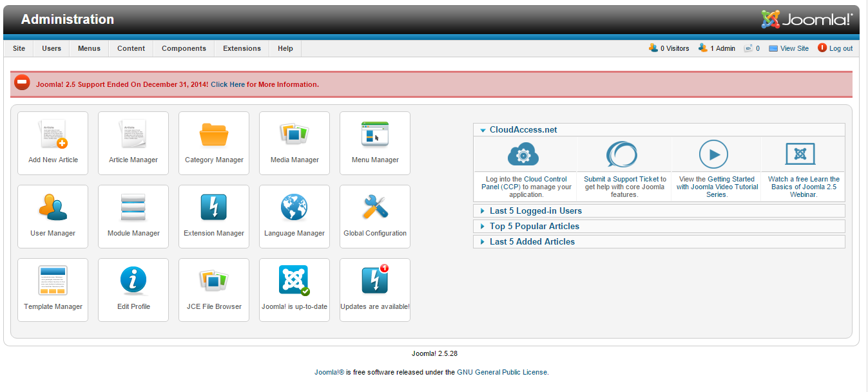Screen dimensions: 868x392
Task: Click the Joomla! logo in header
Action: click(x=807, y=19)
